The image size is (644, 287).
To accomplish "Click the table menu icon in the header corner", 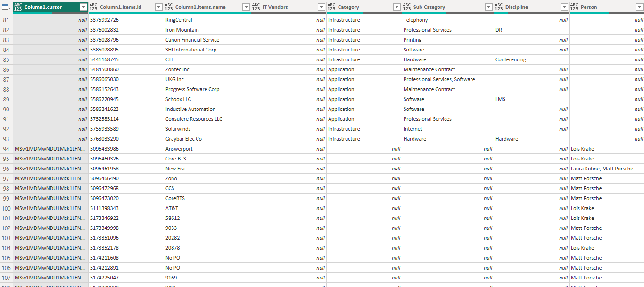I will pos(6,7).
